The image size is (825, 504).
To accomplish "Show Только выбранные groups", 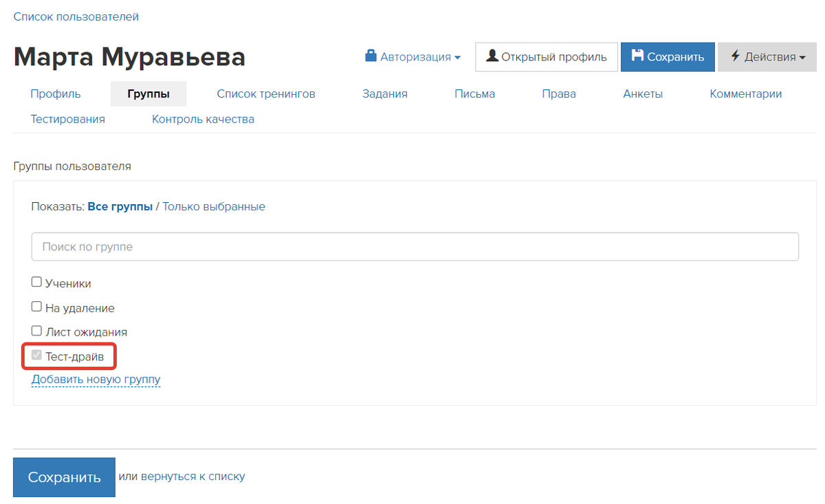I will click(x=214, y=206).
